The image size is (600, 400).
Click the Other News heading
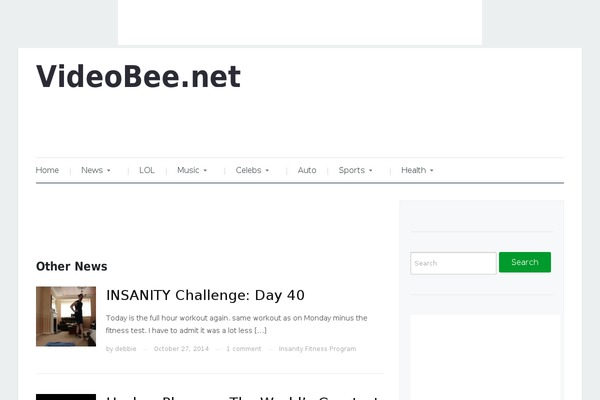point(72,266)
